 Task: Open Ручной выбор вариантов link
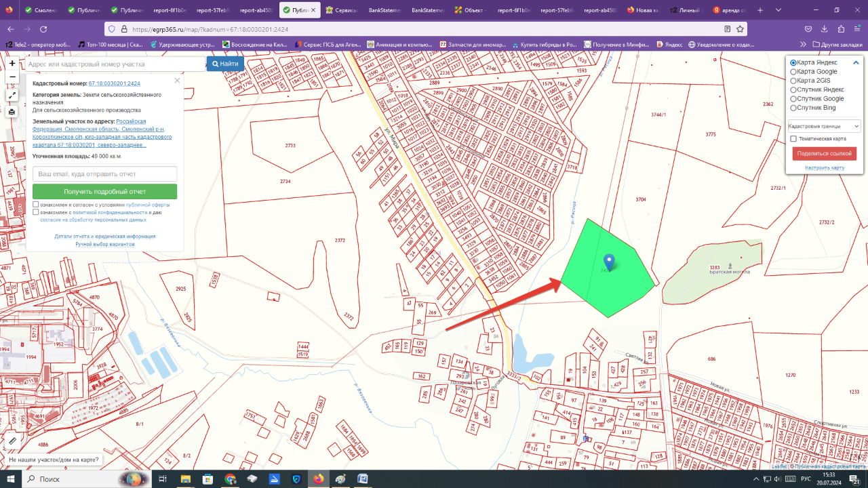point(105,244)
